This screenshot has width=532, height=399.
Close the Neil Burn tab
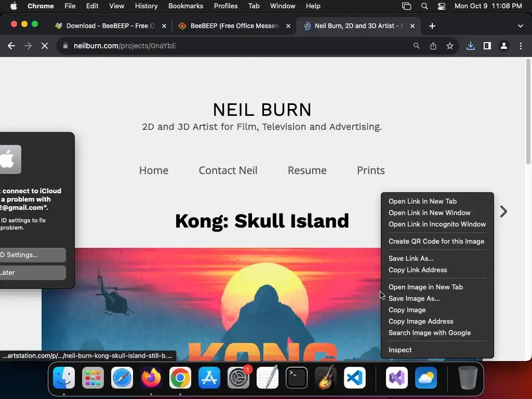(x=413, y=26)
